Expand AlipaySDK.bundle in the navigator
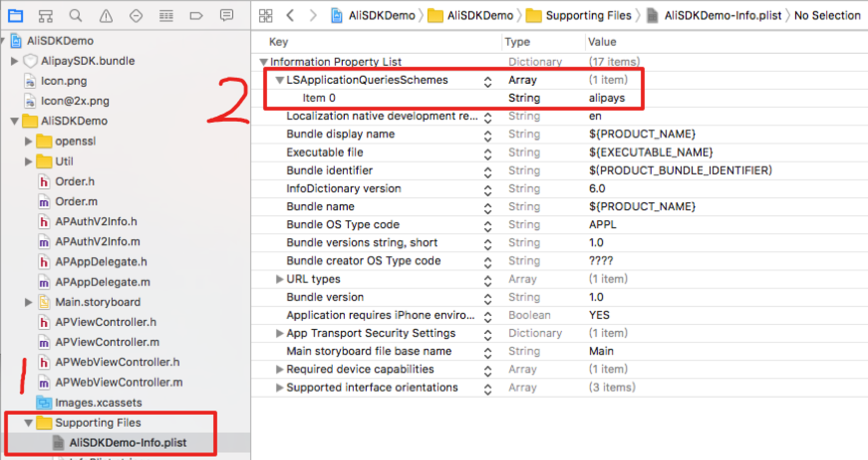Viewport: 868px width, 460px height. click(14, 61)
